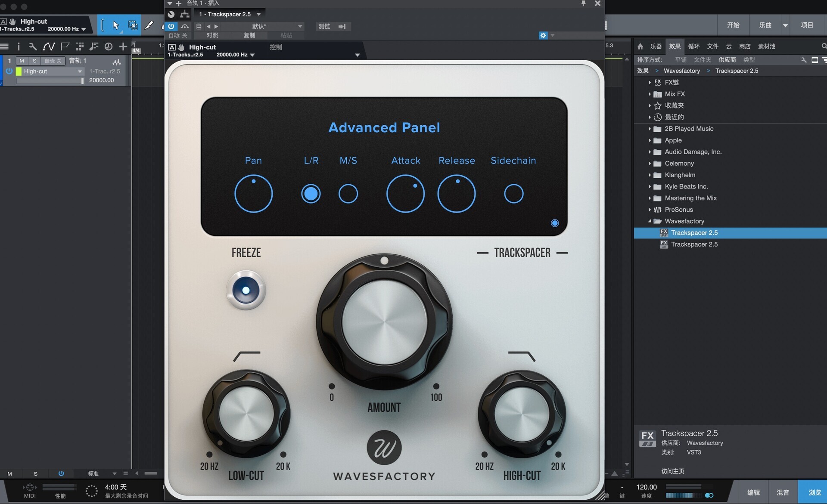Expand the FX链 folder
827x504 pixels.
point(650,82)
